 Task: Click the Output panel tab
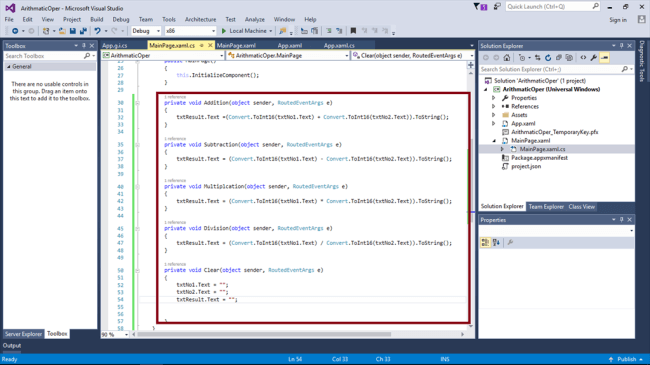point(12,346)
